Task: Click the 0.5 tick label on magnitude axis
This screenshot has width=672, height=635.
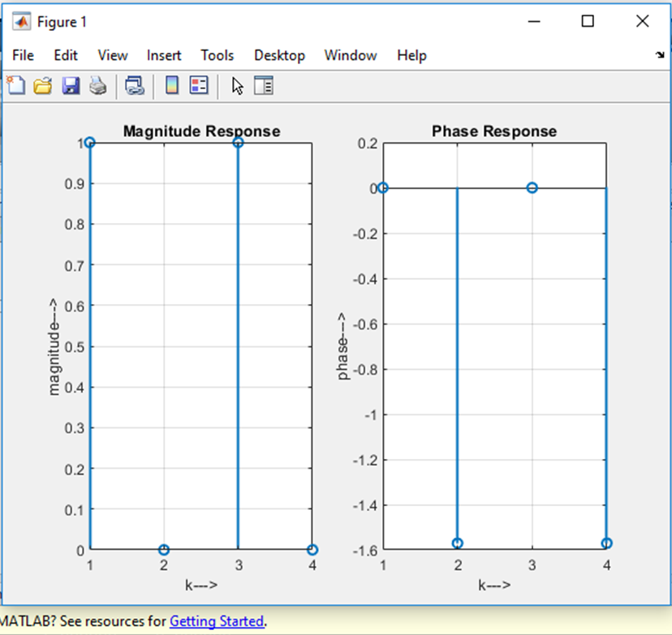Action: click(x=75, y=347)
